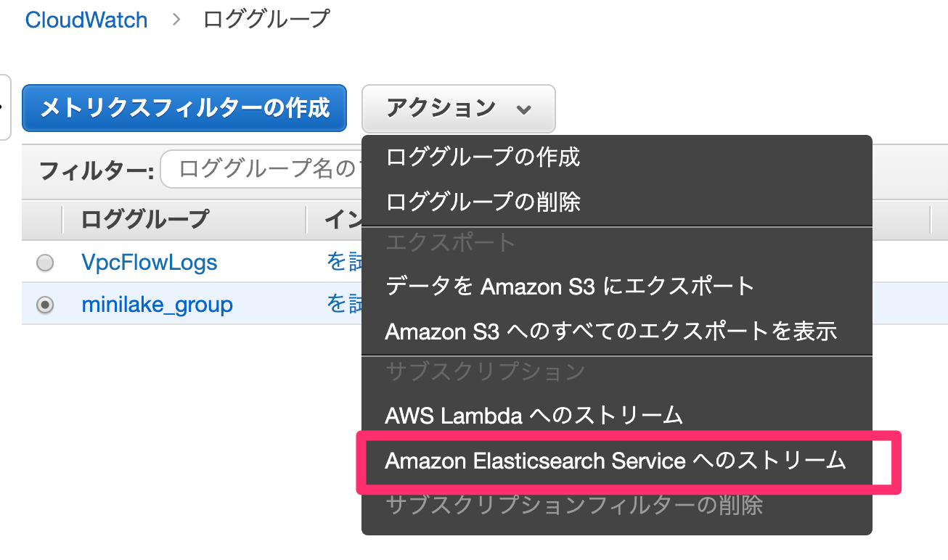Image resolution: width=948 pixels, height=560 pixels.
Task: Open the minilake_group log group link
Action: tap(157, 305)
